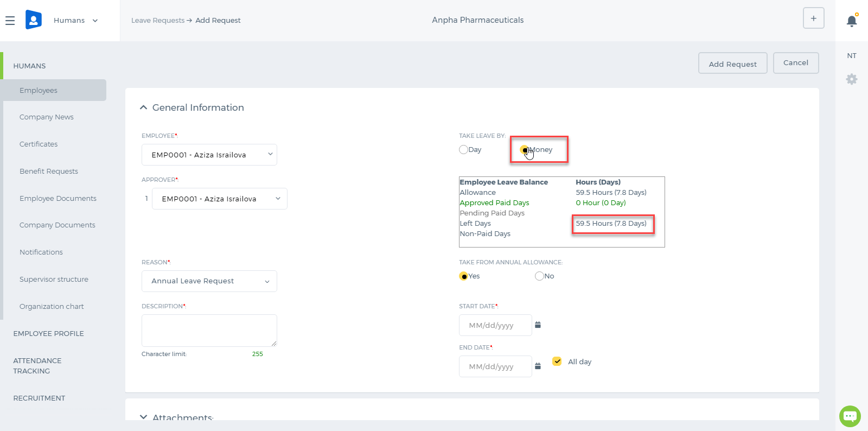Click the blue Humans app logo
Screen dimensions: 868x431
(x=34, y=20)
